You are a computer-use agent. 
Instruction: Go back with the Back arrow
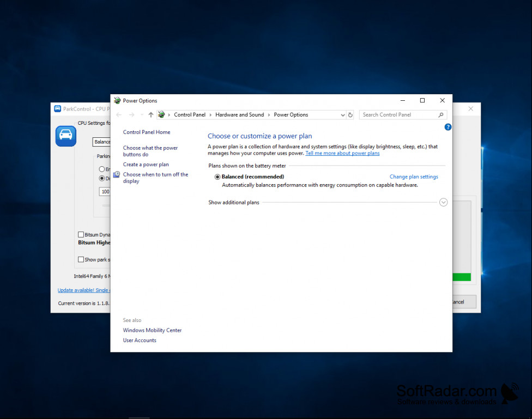pos(119,114)
